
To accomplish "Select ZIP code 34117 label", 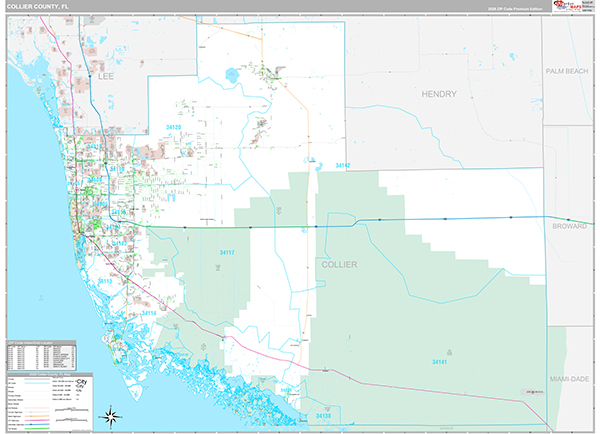I will click(x=226, y=252).
